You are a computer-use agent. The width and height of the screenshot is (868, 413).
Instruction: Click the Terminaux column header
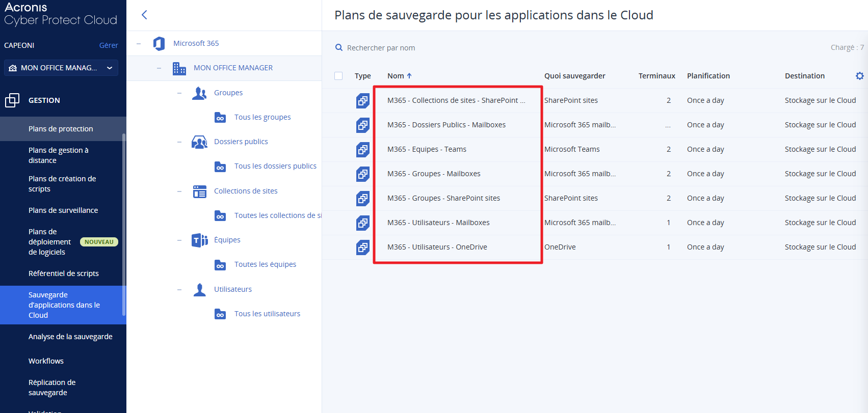point(656,76)
